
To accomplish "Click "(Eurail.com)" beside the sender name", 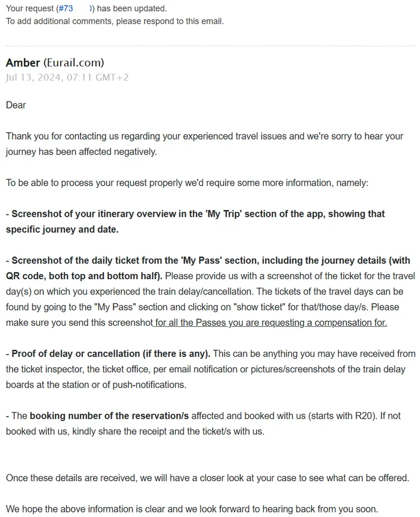I will click(74, 63).
